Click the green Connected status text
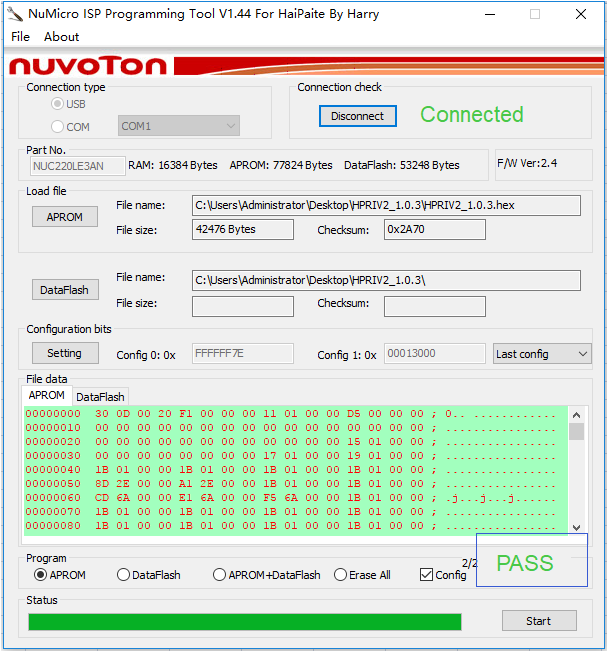Image resolution: width=608 pixels, height=652 pixels. 472,114
